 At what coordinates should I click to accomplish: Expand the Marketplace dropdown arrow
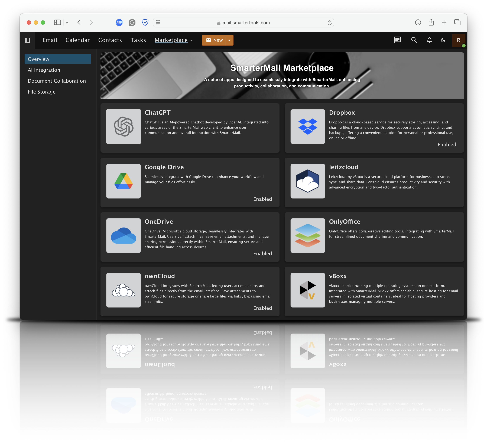(191, 40)
